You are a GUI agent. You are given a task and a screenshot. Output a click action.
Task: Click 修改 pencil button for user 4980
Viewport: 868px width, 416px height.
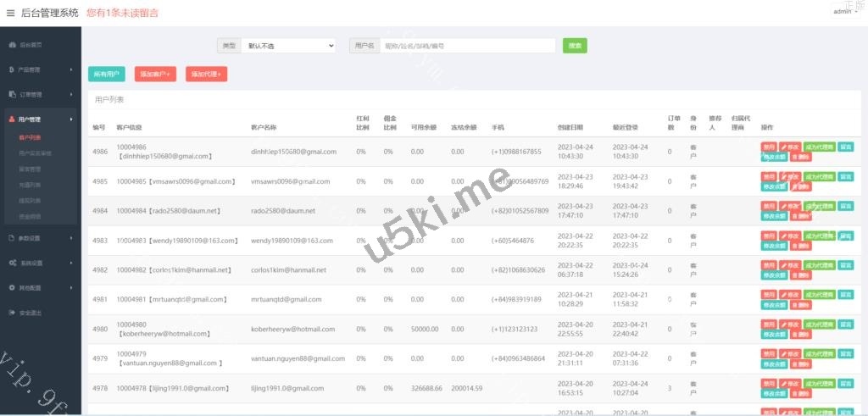(x=789, y=324)
